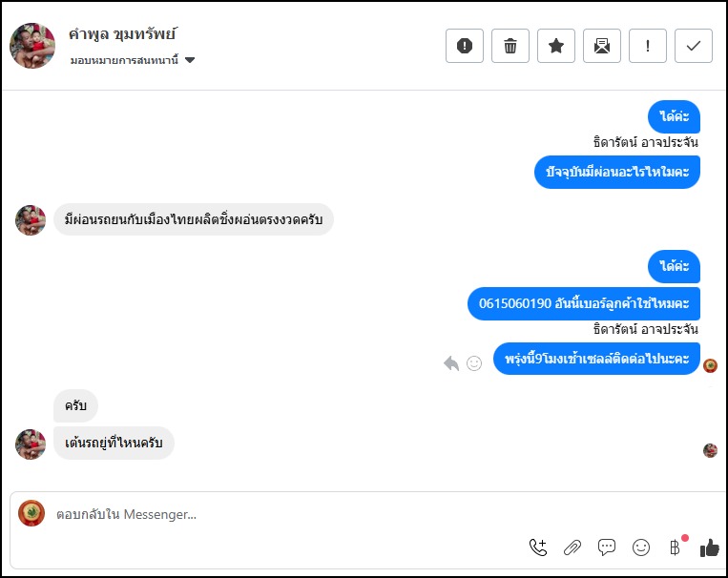This screenshot has height=578, width=728.
Task: Click the phone call icon with plus
Action: (538, 547)
